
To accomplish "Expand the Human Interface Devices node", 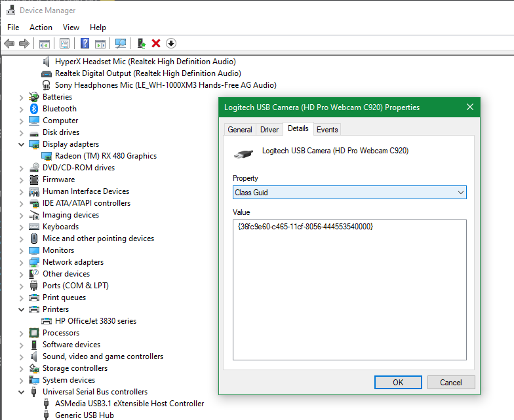I will (x=21, y=191).
